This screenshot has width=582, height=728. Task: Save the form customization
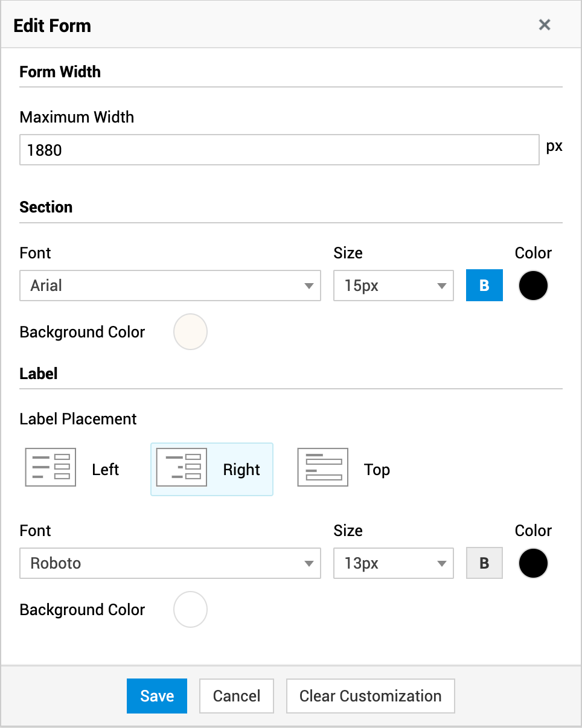tap(157, 696)
